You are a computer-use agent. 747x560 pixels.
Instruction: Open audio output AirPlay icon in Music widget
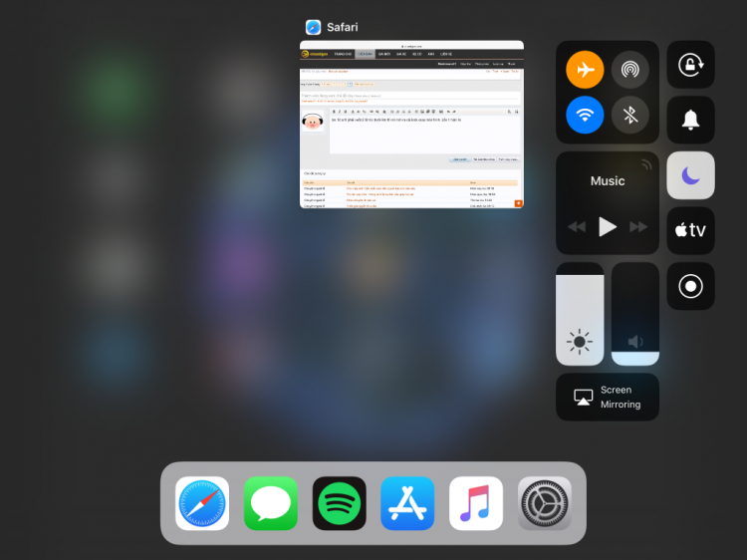click(x=646, y=164)
